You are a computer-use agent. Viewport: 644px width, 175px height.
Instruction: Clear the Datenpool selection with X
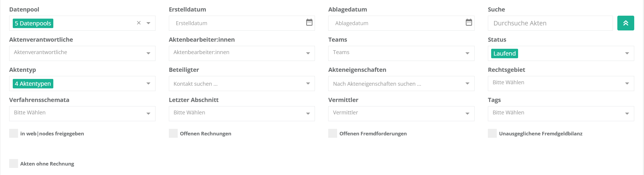click(x=139, y=23)
